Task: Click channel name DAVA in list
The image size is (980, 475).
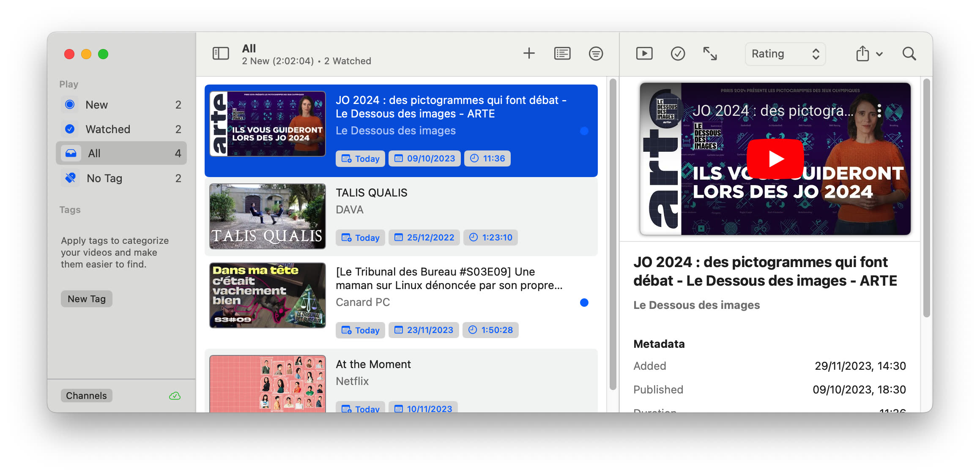Action: 350,210
